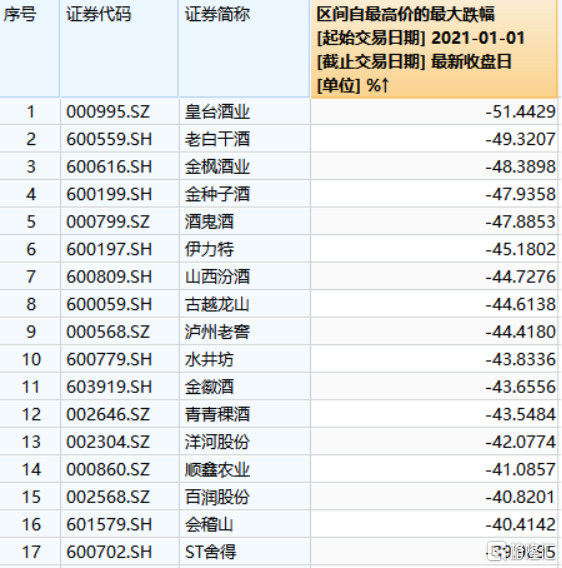This screenshot has width=562, height=568.
Task: Select stock code 600059.SH
Action: 109,304
